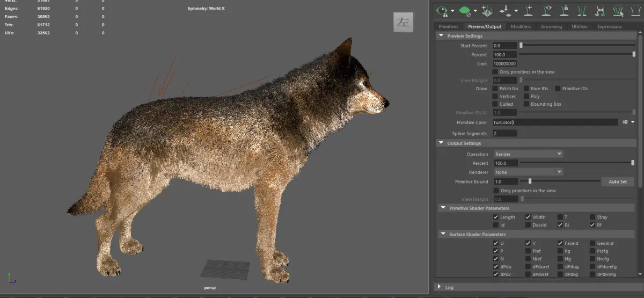
Task: Enable the Geomid surface parameter
Action: click(x=592, y=243)
